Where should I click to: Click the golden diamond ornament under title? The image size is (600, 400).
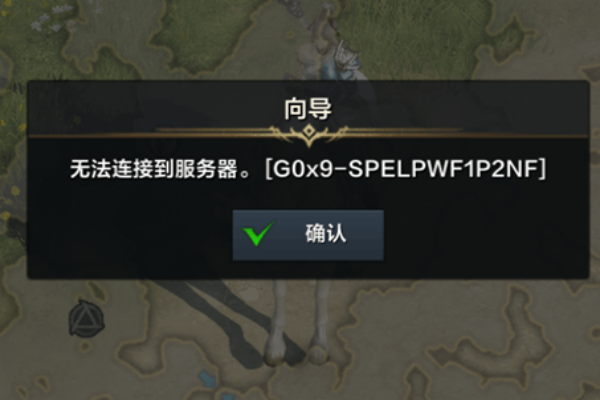click(309, 131)
